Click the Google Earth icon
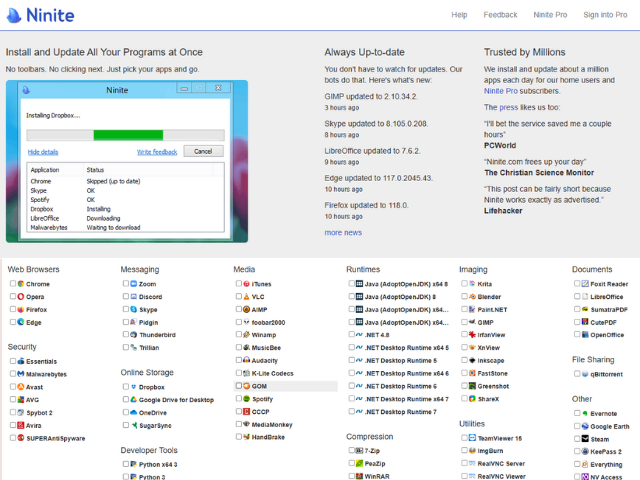The width and height of the screenshot is (640, 480). point(585,426)
